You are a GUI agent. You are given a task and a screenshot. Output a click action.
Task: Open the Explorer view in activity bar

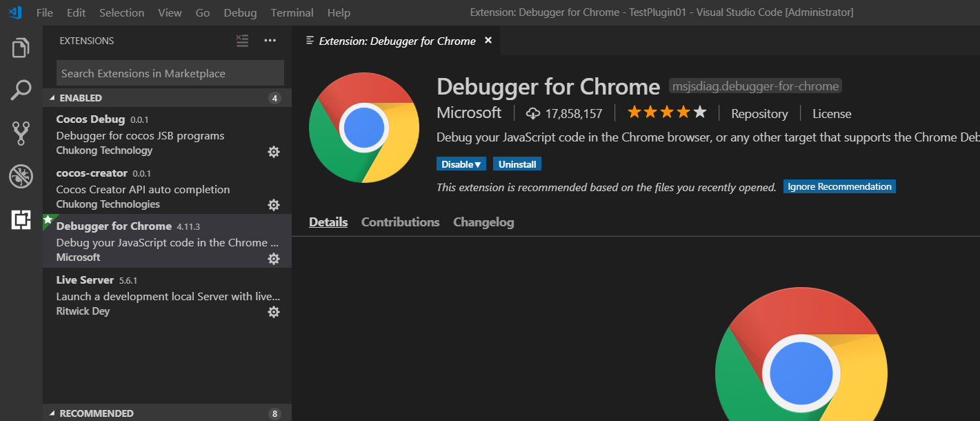pyautogui.click(x=21, y=48)
